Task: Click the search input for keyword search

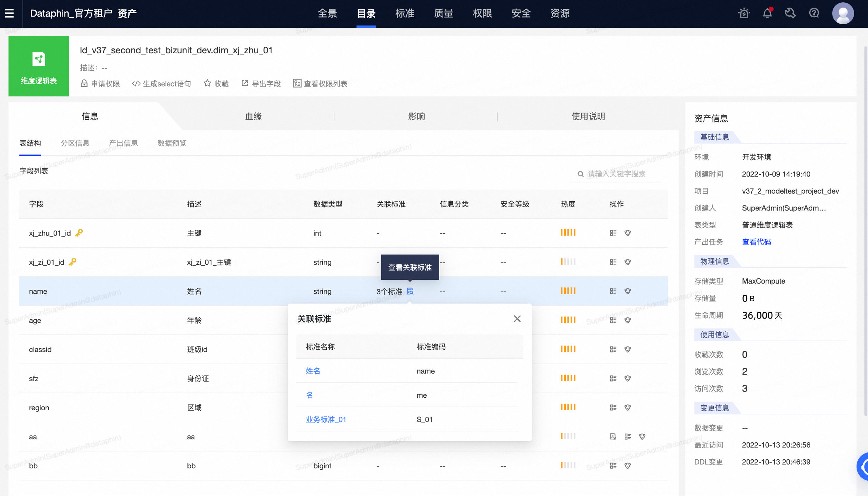Action: [x=616, y=174]
